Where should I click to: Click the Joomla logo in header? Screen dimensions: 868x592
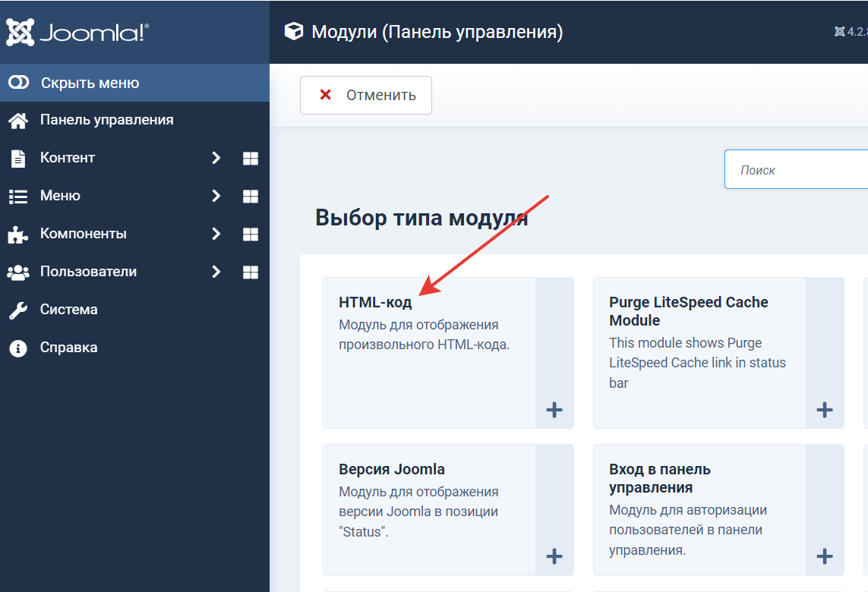(77, 32)
